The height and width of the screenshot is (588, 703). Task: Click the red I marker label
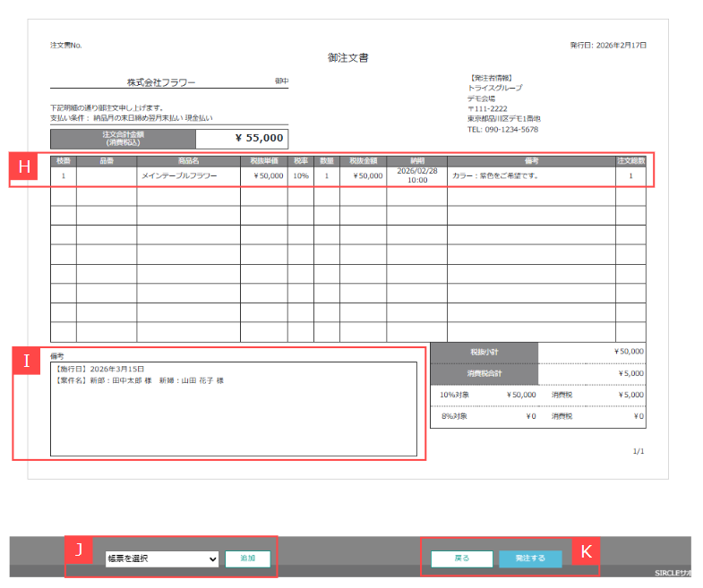tap(26, 361)
